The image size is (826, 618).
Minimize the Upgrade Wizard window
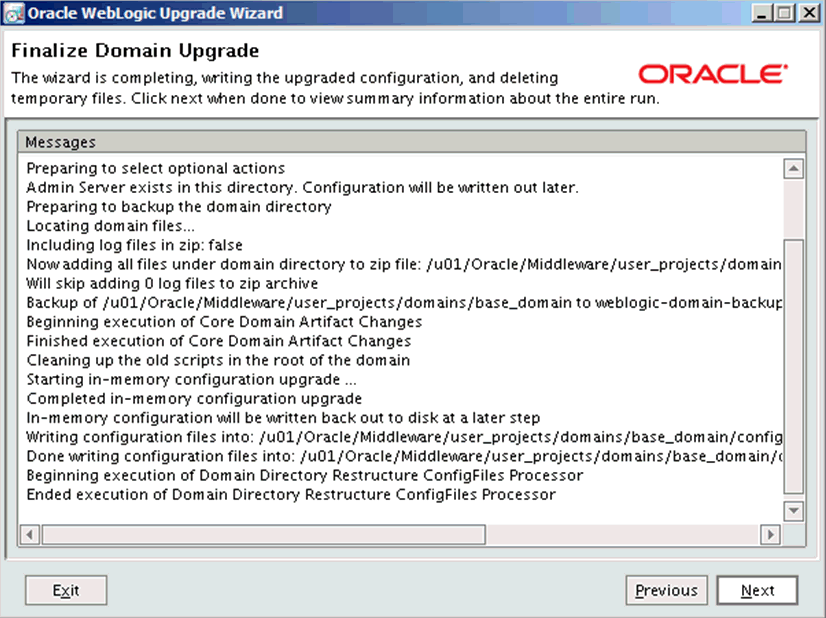click(x=761, y=13)
